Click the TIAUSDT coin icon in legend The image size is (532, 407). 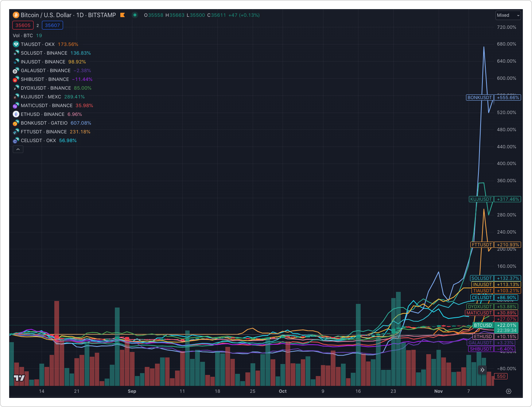click(x=16, y=44)
